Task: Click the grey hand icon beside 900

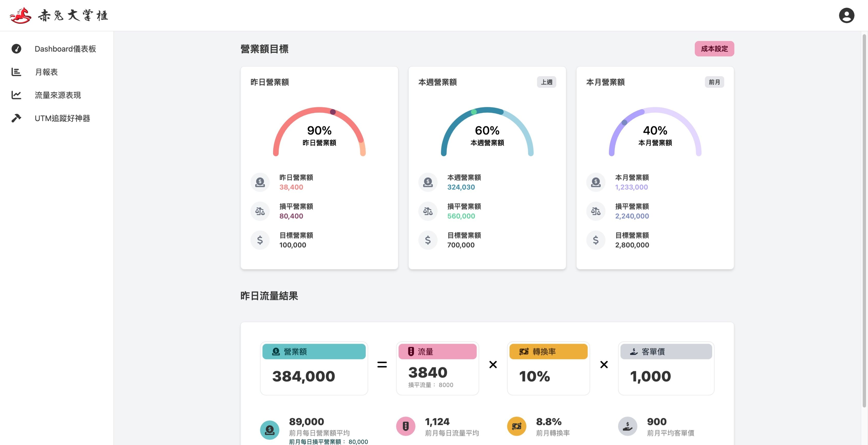Action: (628, 426)
